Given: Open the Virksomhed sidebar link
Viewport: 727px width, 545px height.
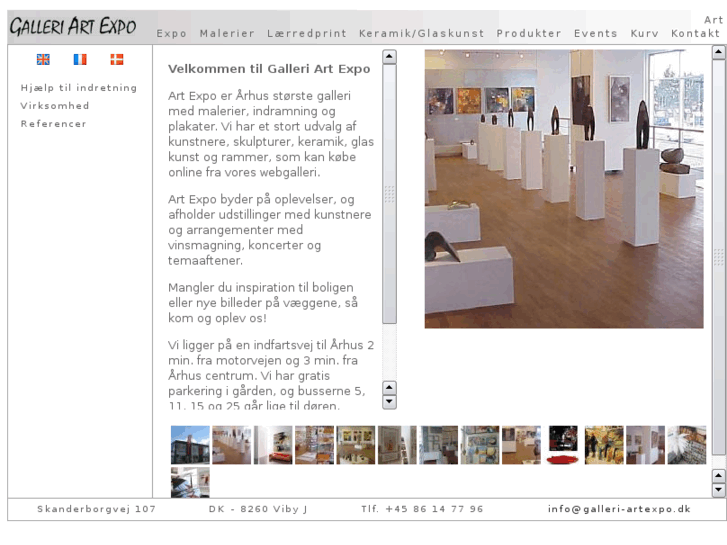Looking at the screenshot, I should 55,106.
